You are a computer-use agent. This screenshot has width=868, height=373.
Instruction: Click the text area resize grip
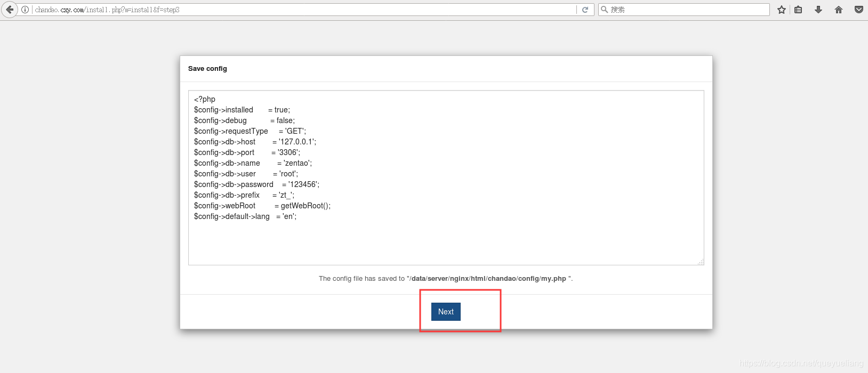pos(701,262)
